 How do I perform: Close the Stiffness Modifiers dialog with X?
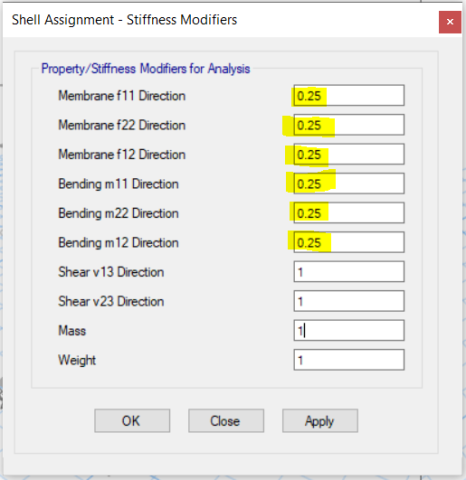click(x=450, y=22)
